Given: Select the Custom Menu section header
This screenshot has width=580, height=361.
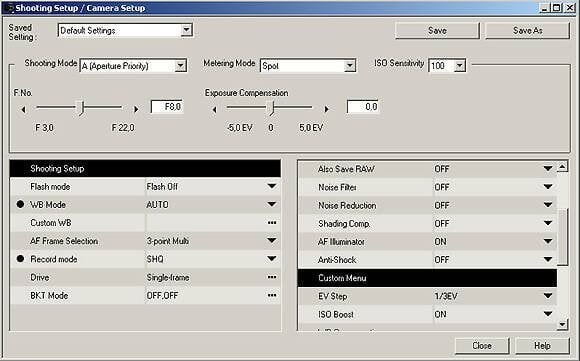Looking at the screenshot, I should tap(427, 278).
